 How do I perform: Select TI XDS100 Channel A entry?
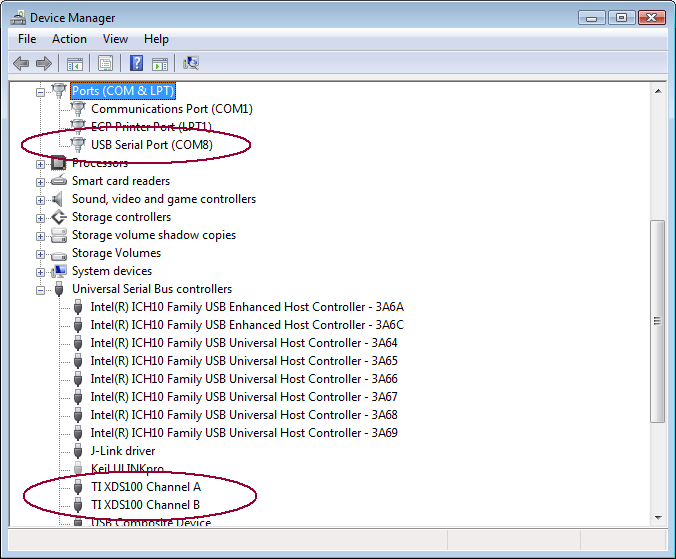[146, 487]
